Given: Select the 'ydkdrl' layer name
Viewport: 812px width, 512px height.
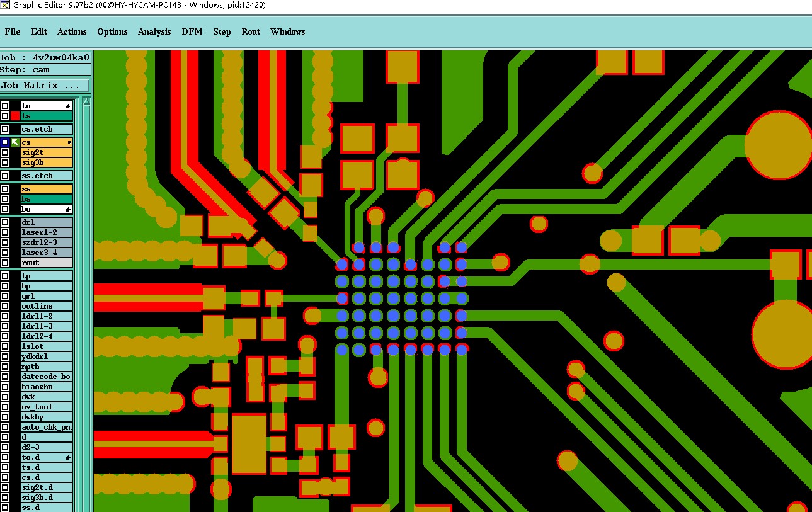Looking at the screenshot, I should pyautogui.click(x=47, y=356).
